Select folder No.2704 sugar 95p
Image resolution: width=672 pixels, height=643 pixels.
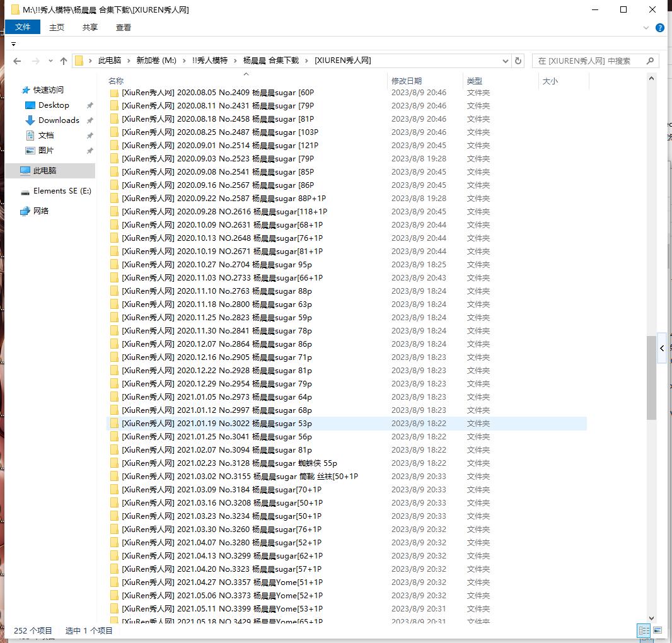(217, 265)
